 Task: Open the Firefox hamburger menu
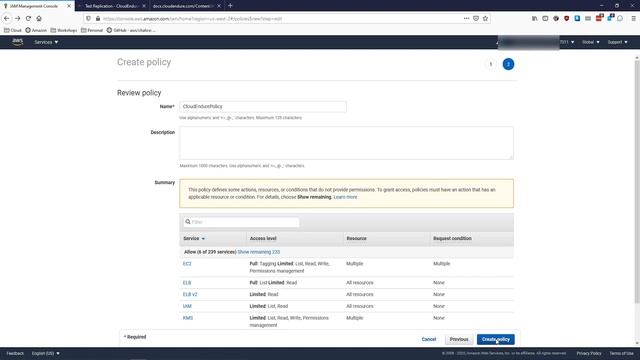[x=633, y=18]
